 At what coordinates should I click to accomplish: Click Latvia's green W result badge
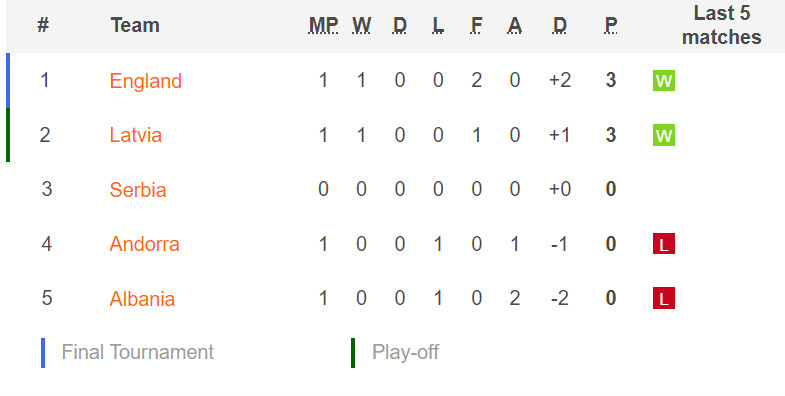[x=664, y=135]
